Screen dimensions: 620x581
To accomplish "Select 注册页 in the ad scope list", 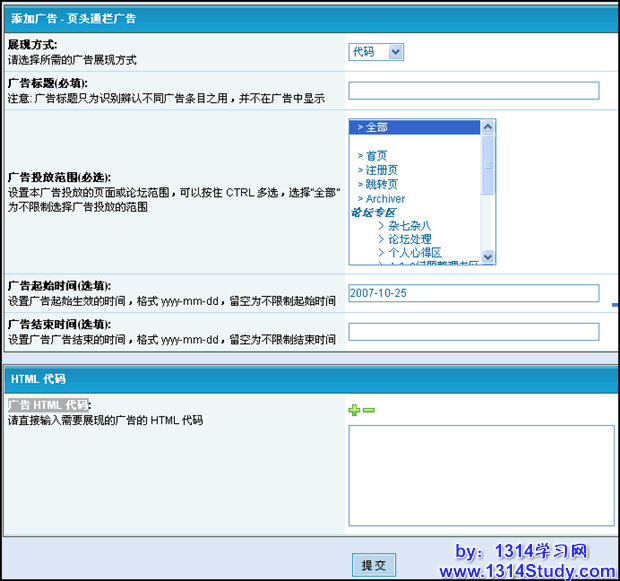I will (381, 170).
